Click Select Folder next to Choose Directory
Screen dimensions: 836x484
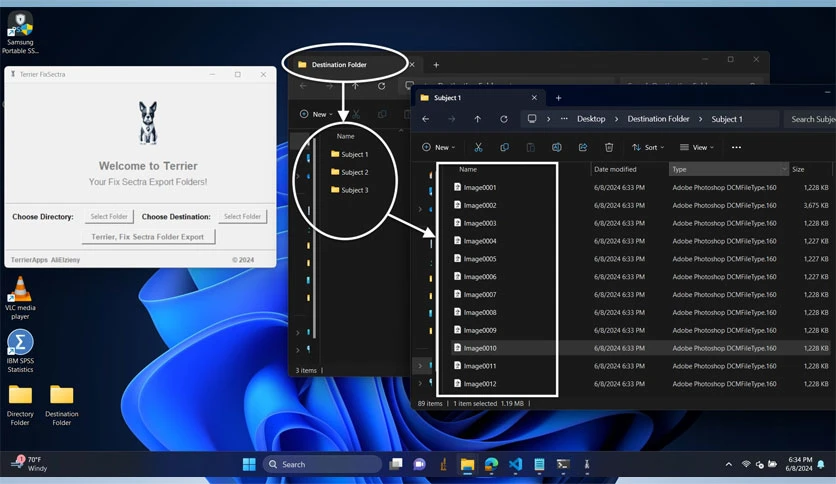109,216
